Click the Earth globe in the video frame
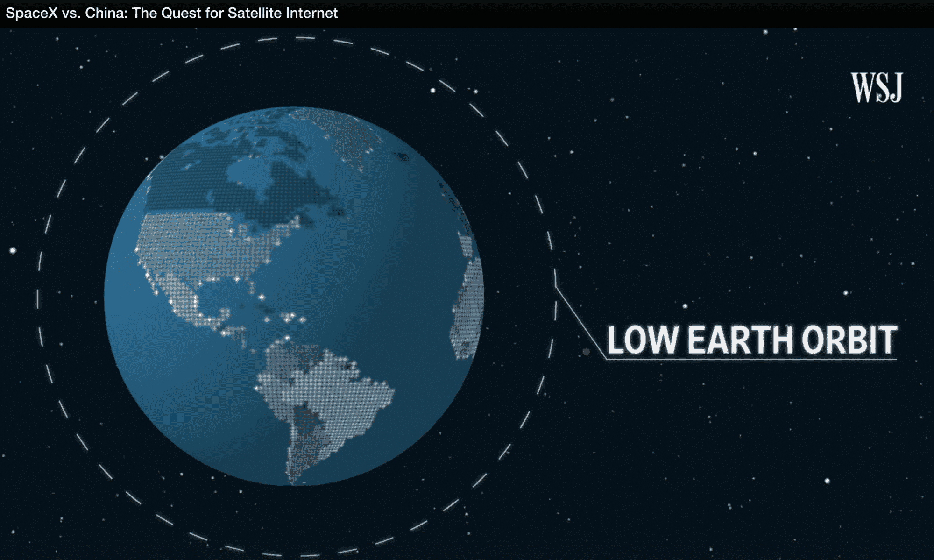This screenshot has height=560, width=934. point(294,296)
